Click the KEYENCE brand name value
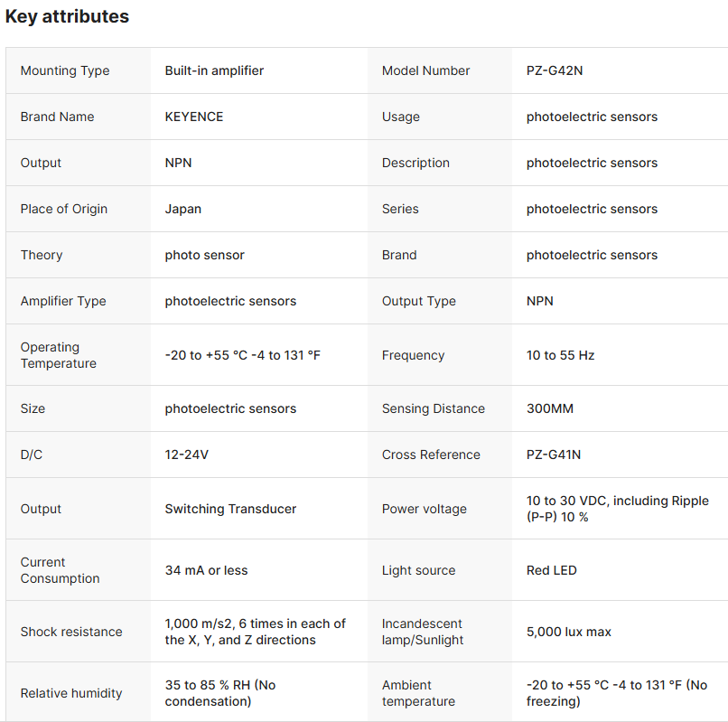The image size is (728, 722). pyautogui.click(x=194, y=117)
